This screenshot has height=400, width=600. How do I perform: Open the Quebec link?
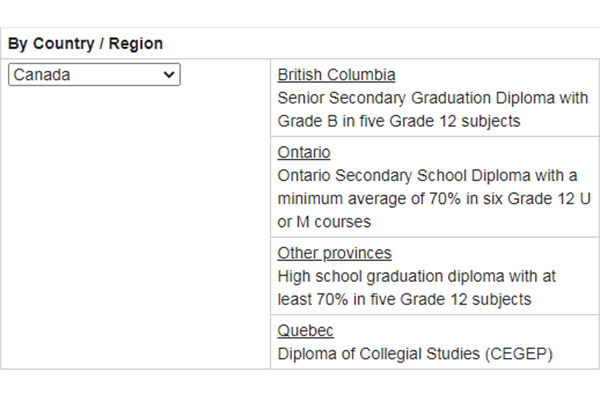point(305,330)
